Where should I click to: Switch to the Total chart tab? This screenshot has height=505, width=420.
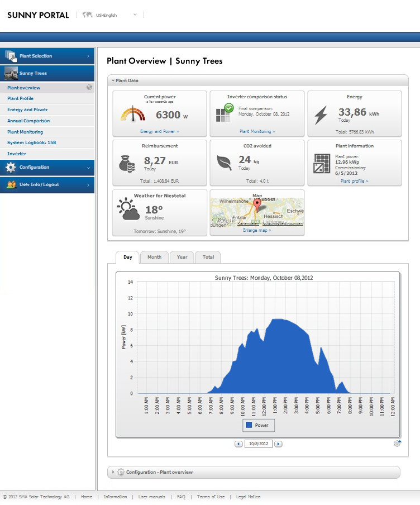[x=208, y=257]
